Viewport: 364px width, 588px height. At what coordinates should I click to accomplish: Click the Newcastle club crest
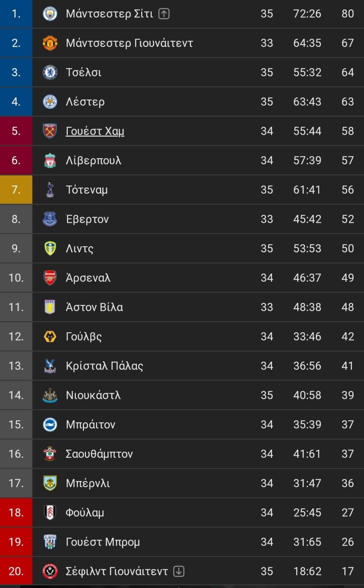tap(50, 395)
